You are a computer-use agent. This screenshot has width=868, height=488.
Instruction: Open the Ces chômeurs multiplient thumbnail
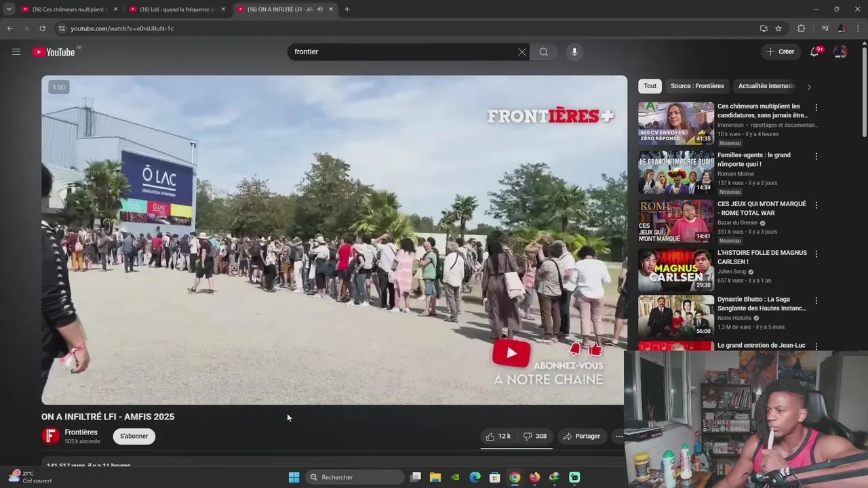pos(676,123)
